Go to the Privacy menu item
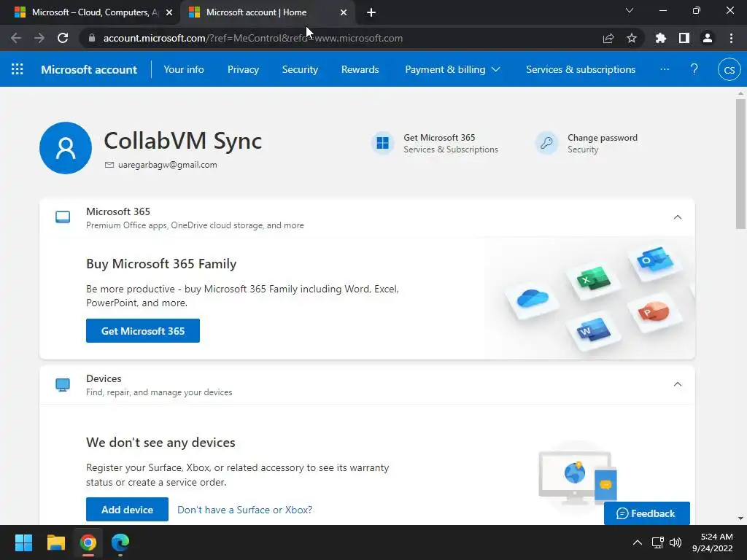The height and width of the screenshot is (560, 747). coord(243,69)
